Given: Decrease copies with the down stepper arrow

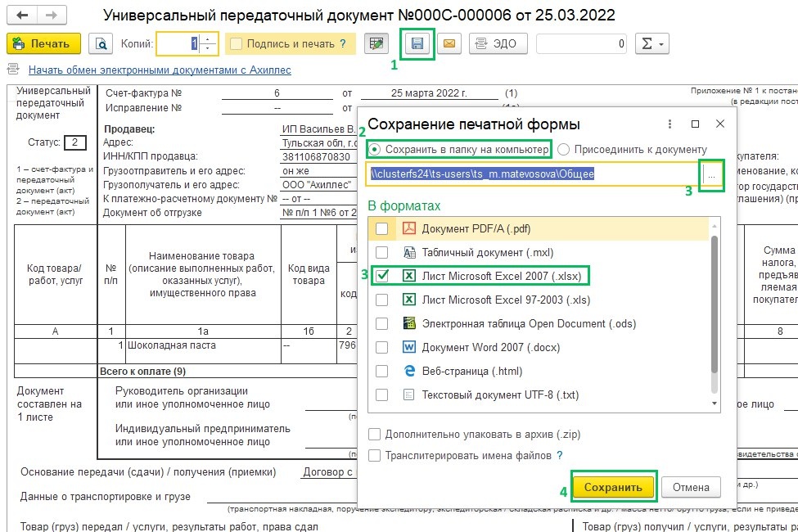Looking at the screenshot, I should coord(208,49).
